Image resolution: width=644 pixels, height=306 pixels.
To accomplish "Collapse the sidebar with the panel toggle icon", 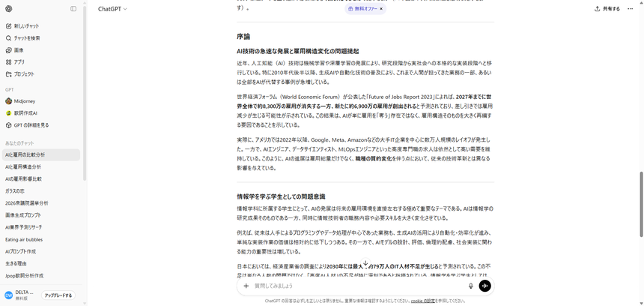I will [x=73, y=9].
